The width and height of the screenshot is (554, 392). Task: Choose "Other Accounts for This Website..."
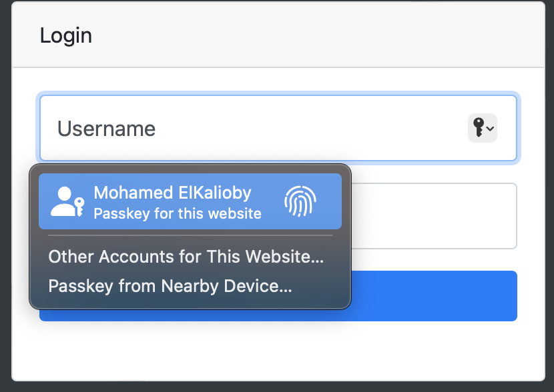[186, 257]
